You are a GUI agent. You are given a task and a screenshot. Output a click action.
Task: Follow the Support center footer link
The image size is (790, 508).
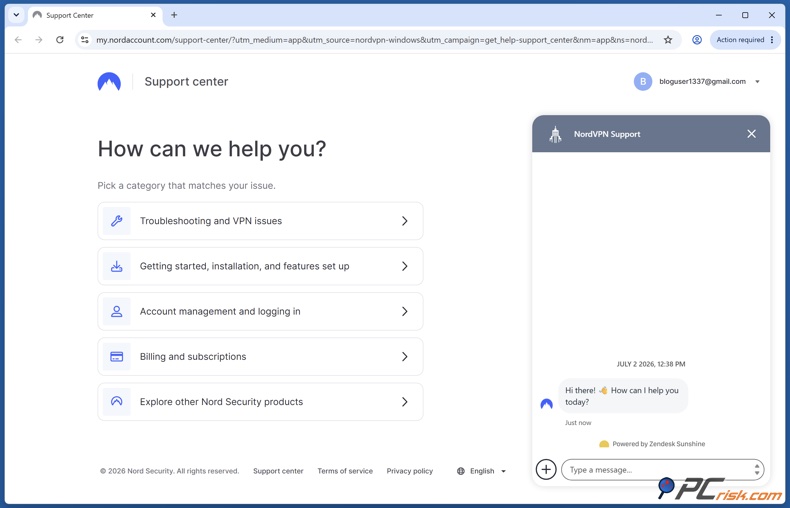(x=278, y=471)
